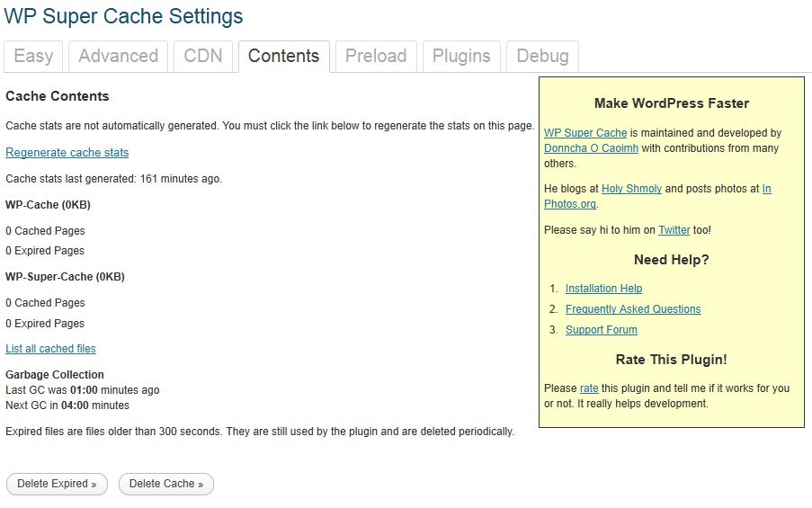Click the Next GC in 04:00 text
This screenshot has width=812, height=508.
(x=67, y=406)
